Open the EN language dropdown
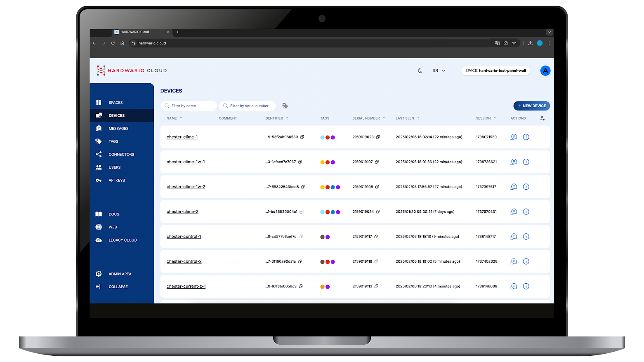This screenshot has height=362, width=644. [x=439, y=71]
